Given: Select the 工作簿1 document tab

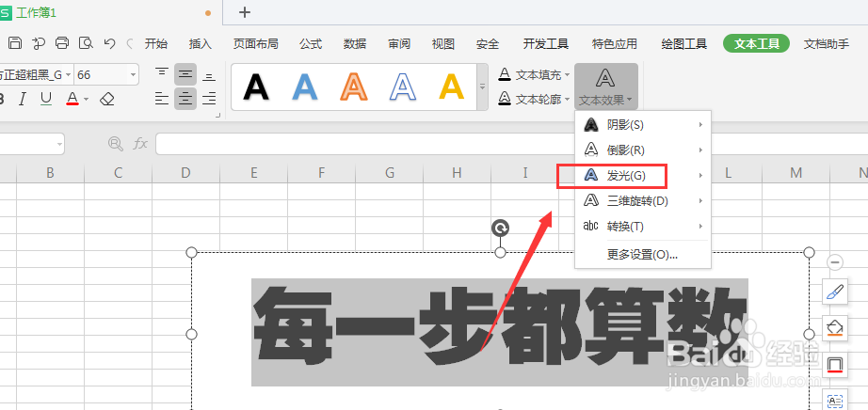Looking at the screenshot, I should [x=36, y=13].
